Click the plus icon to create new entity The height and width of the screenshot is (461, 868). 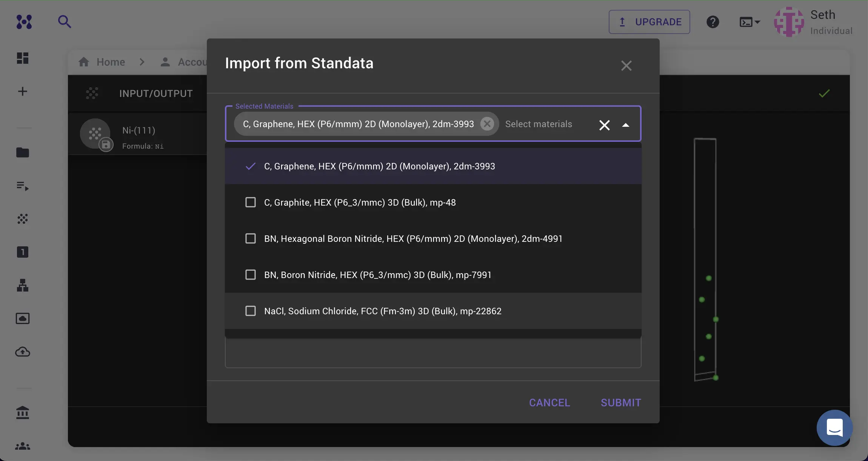click(22, 91)
